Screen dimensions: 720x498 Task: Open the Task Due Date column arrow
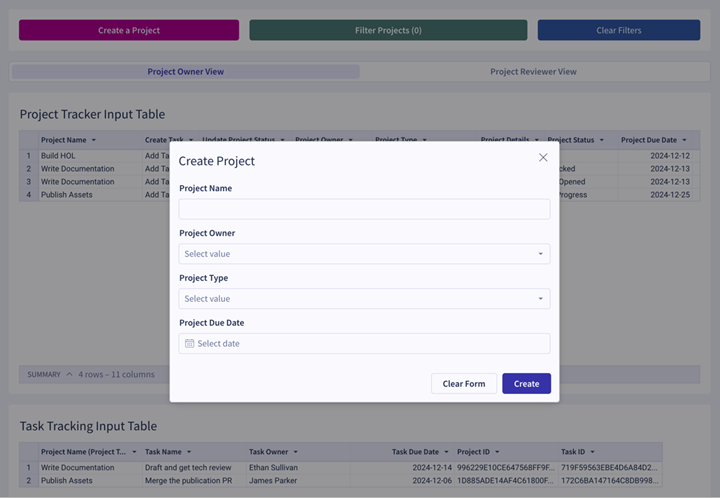coord(446,452)
